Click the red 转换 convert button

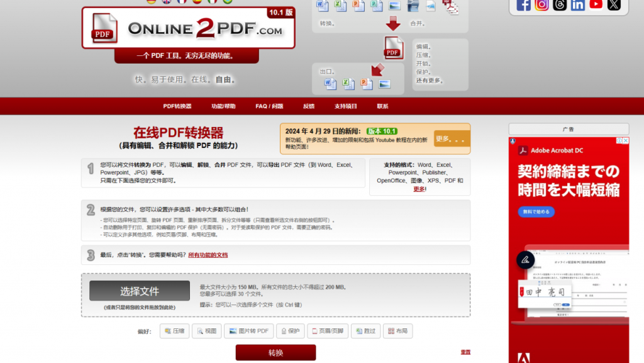pyautogui.click(x=275, y=353)
